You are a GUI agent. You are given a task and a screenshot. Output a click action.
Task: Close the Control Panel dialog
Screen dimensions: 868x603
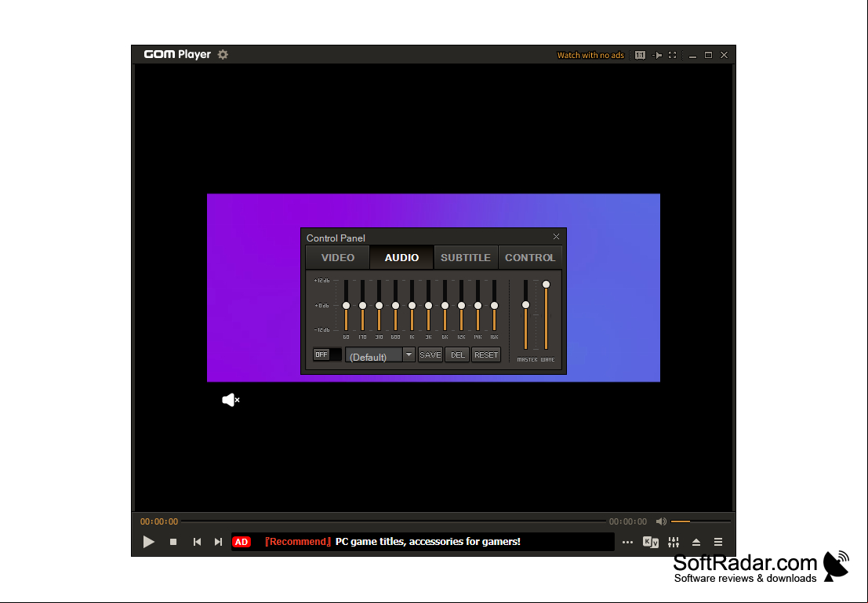(x=557, y=237)
